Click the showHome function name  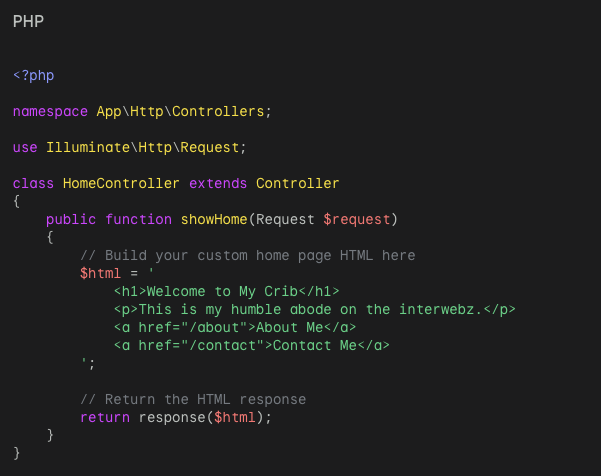tap(214, 220)
